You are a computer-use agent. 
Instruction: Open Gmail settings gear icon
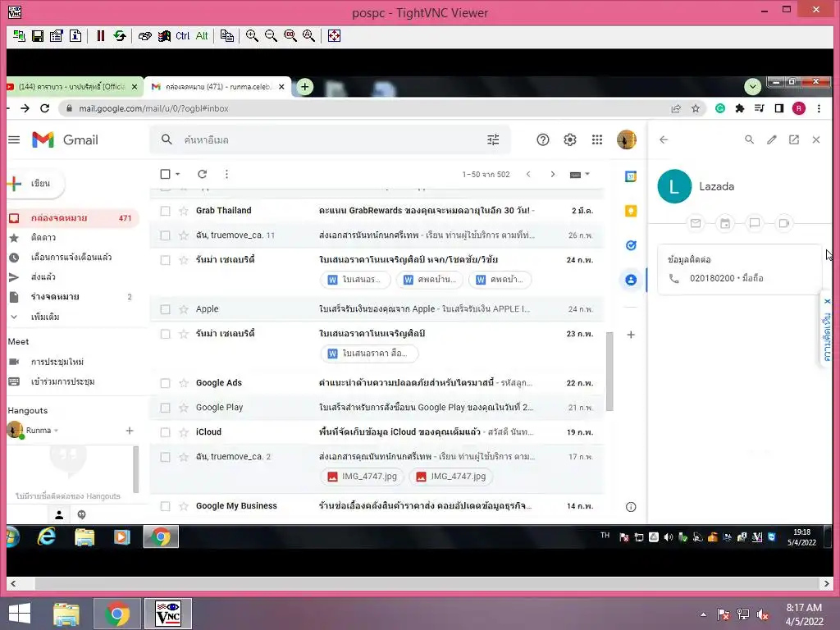click(x=570, y=139)
